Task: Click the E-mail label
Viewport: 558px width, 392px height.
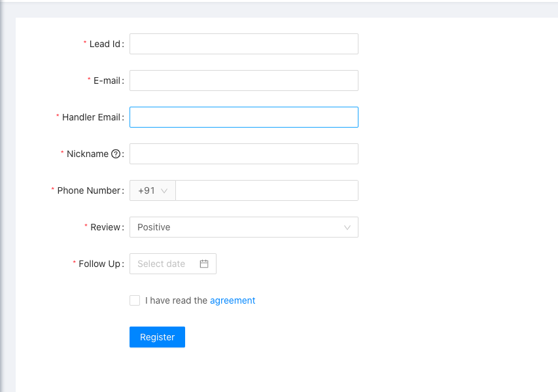Action: (107, 80)
